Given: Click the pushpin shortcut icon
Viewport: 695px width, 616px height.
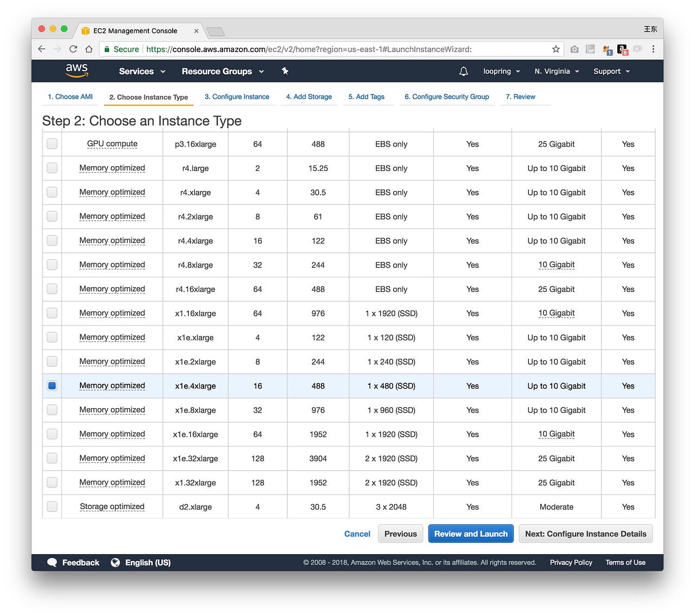Looking at the screenshot, I should pyautogui.click(x=285, y=71).
